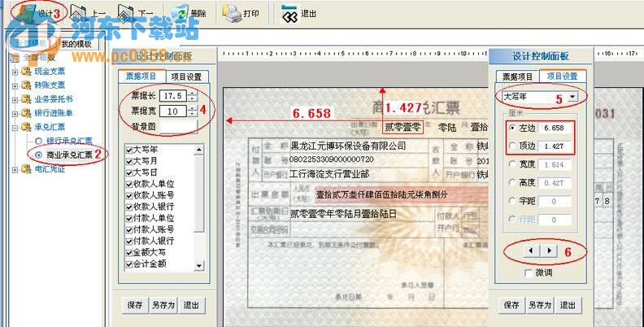The height and width of the screenshot is (327, 644).
Task: Click 退出 in left design panel
Action: (191, 305)
